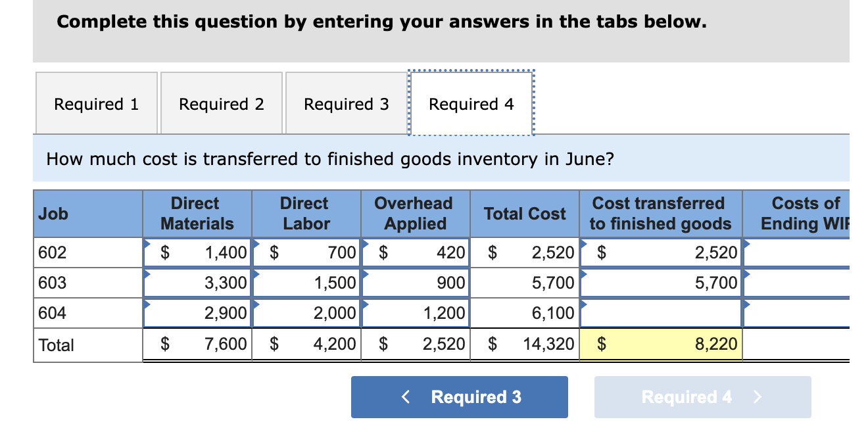Click Job 603 Direct Materials cell 3,300

[x=197, y=283]
